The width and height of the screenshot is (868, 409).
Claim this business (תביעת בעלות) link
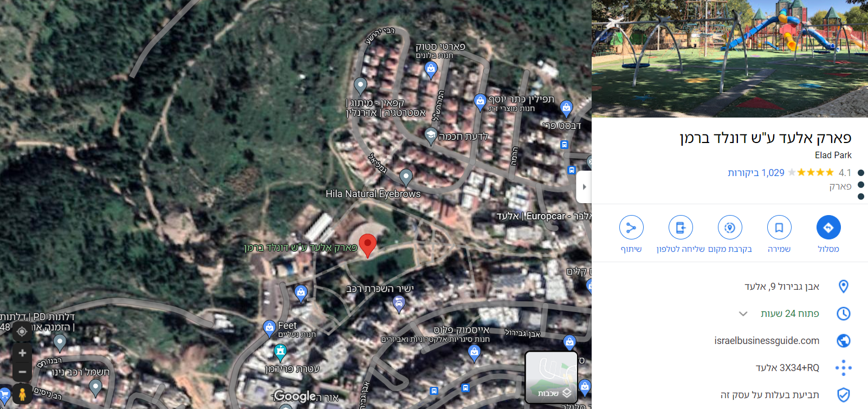[769, 395]
